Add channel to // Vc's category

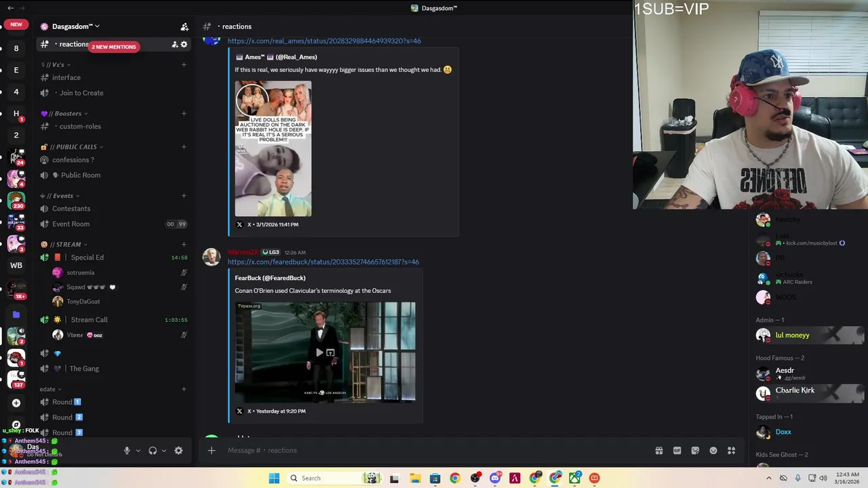[184, 64]
